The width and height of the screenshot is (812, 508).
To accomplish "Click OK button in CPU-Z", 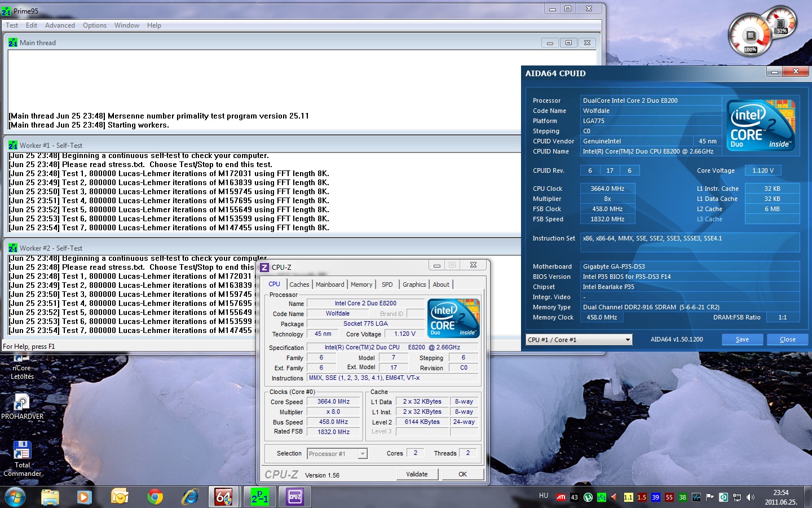I will click(x=463, y=474).
